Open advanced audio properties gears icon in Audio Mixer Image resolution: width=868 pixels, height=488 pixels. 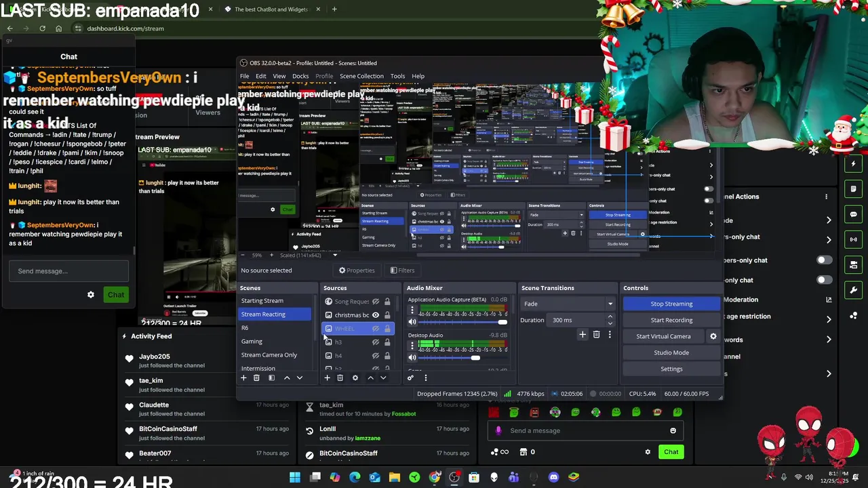click(x=410, y=378)
